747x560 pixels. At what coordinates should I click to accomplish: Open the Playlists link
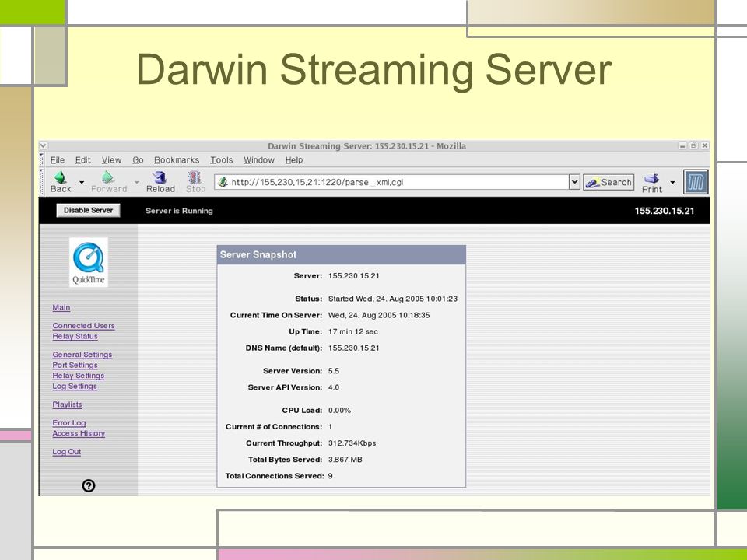click(x=67, y=404)
